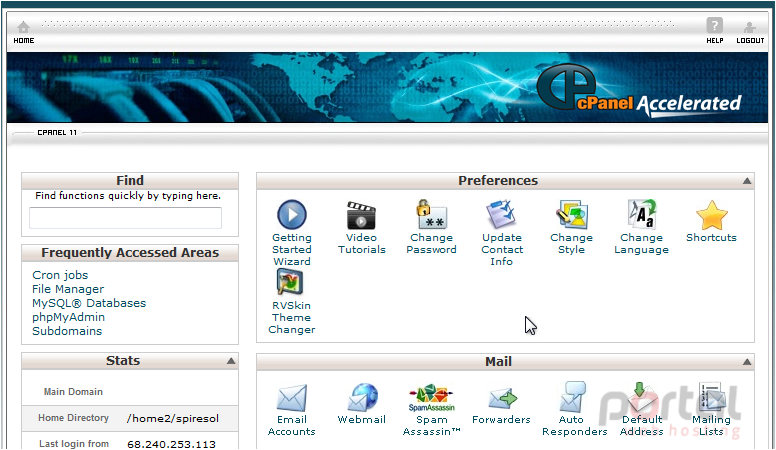Collapse the Mail section
Viewport: 776px width, 450px height.
(747, 362)
